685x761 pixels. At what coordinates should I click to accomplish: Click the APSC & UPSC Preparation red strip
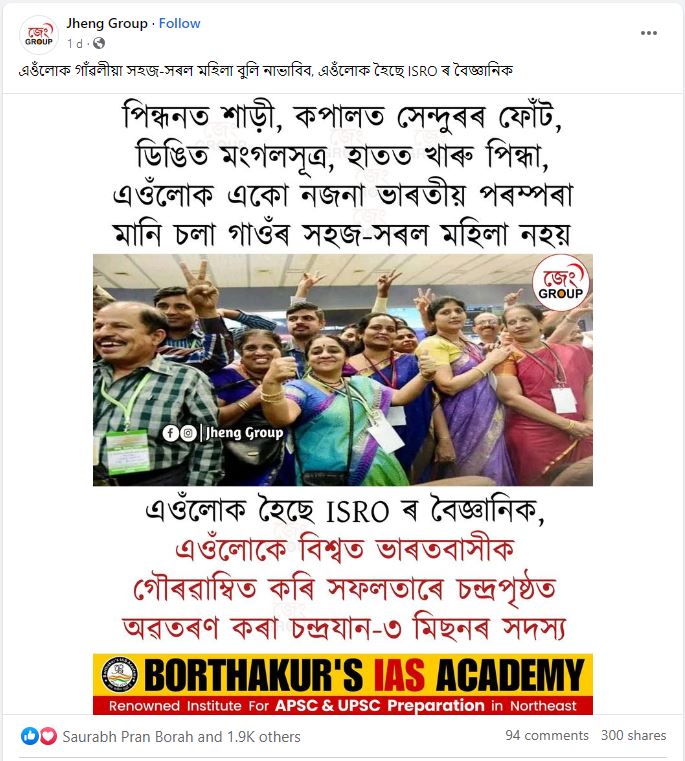click(343, 705)
